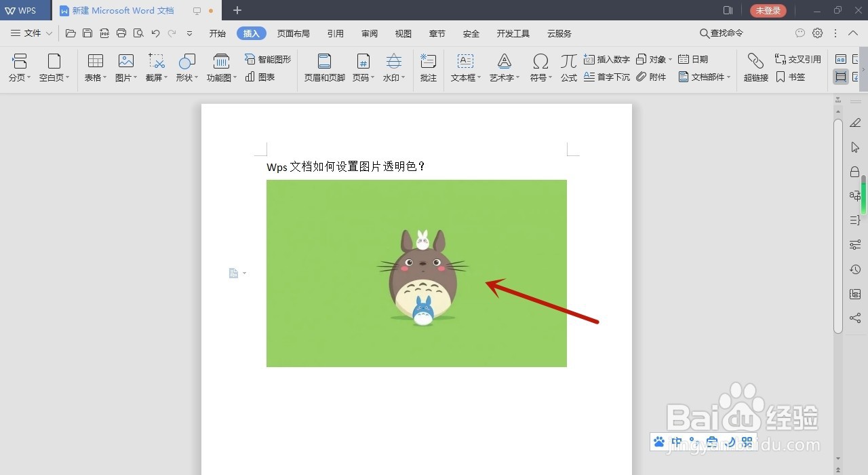
Task: Go to the 引用 tab
Action: pos(336,33)
